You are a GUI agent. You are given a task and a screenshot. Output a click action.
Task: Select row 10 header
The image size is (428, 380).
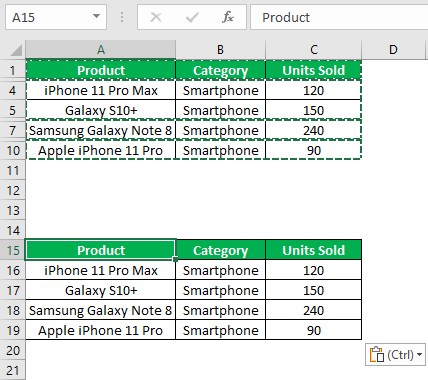tap(13, 150)
